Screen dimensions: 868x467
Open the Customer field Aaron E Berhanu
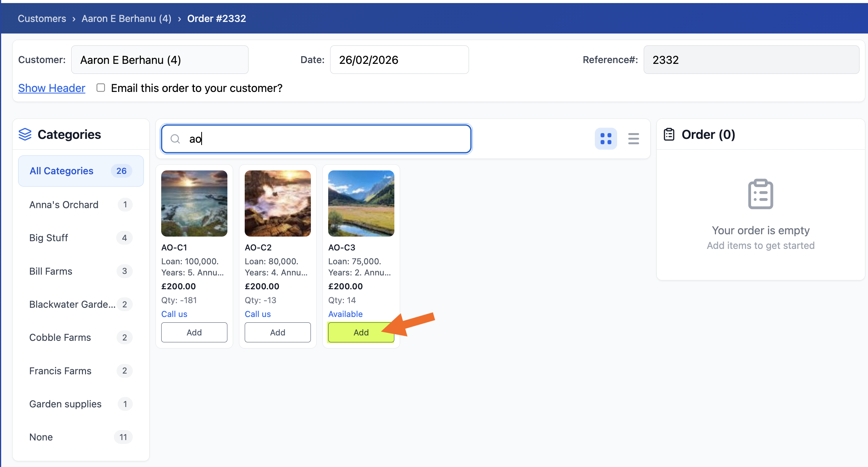click(x=160, y=60)
